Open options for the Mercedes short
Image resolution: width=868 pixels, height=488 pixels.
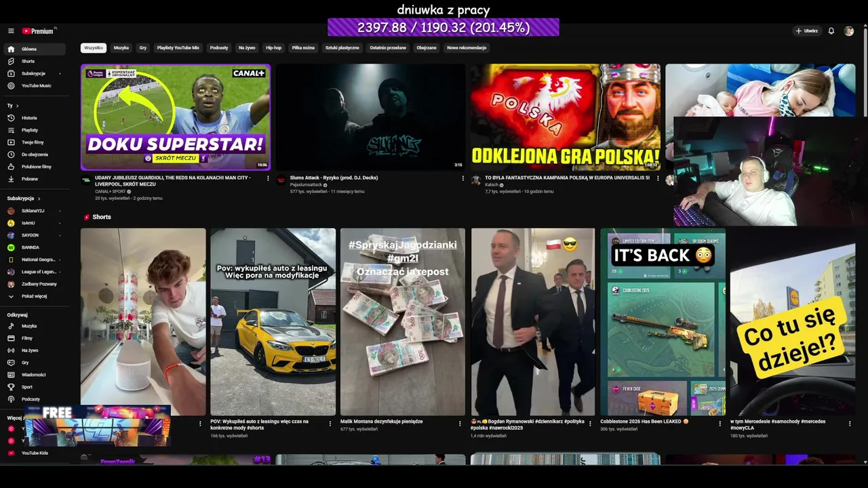click(850, 424)
